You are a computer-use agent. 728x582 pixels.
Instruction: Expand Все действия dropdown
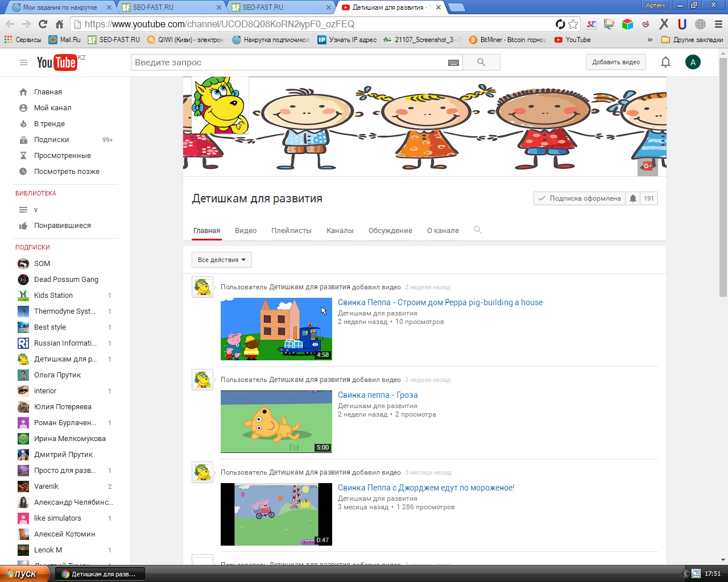[222, 260]
